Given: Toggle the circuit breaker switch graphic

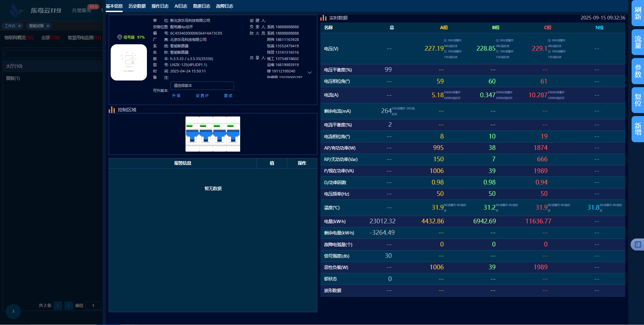Looking at the screenshot, I should tap(213, 134).
